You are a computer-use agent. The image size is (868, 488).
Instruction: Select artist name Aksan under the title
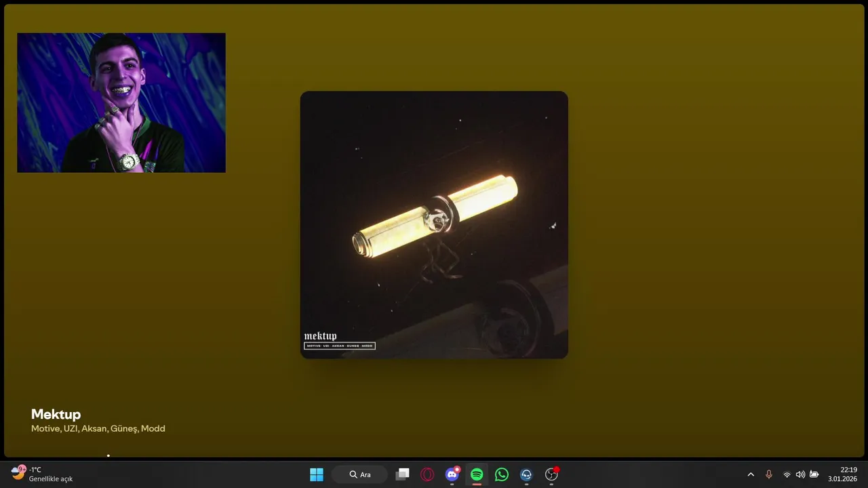tap(94, 428)
